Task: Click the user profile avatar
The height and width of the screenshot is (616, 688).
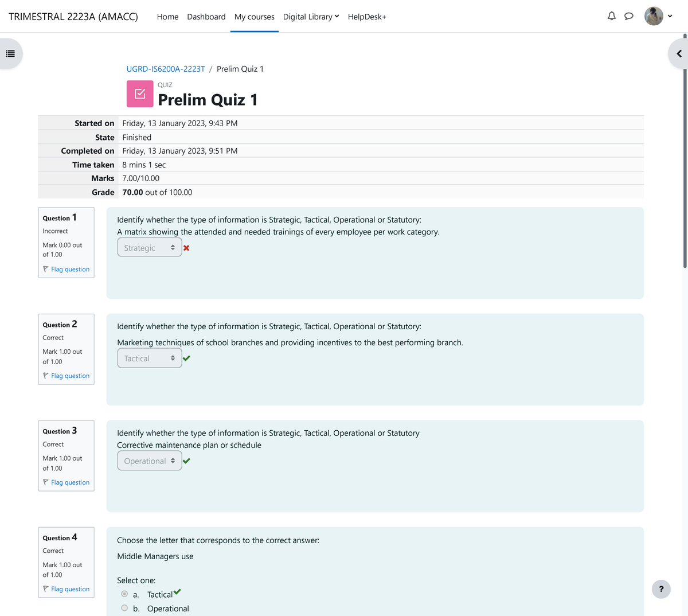Action: [654, 16]
